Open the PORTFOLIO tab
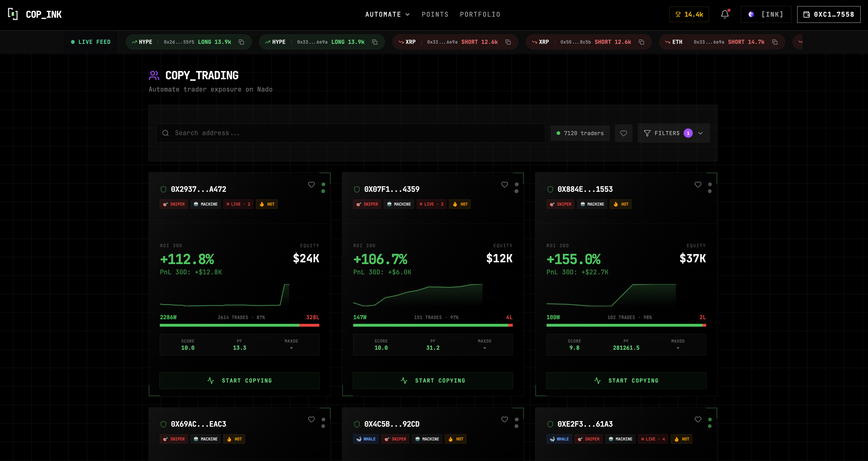868x461 pixels. (x=480, y=14)
